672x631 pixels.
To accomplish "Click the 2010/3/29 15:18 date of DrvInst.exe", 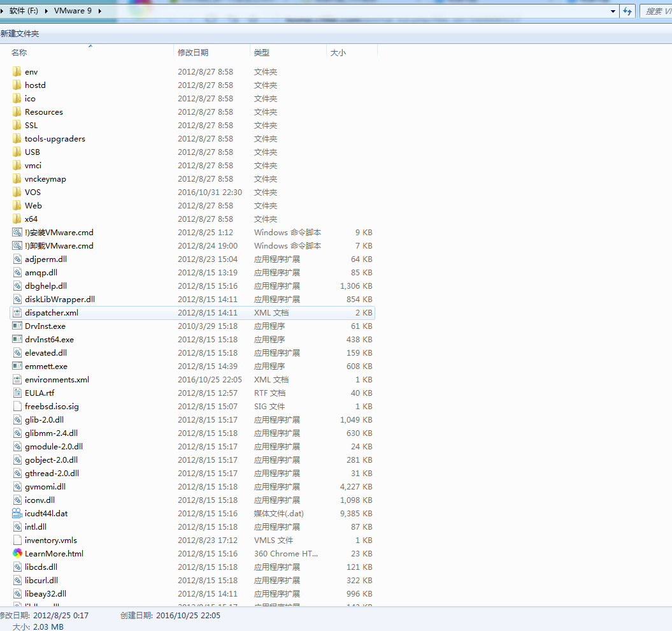I will point(208,326).
